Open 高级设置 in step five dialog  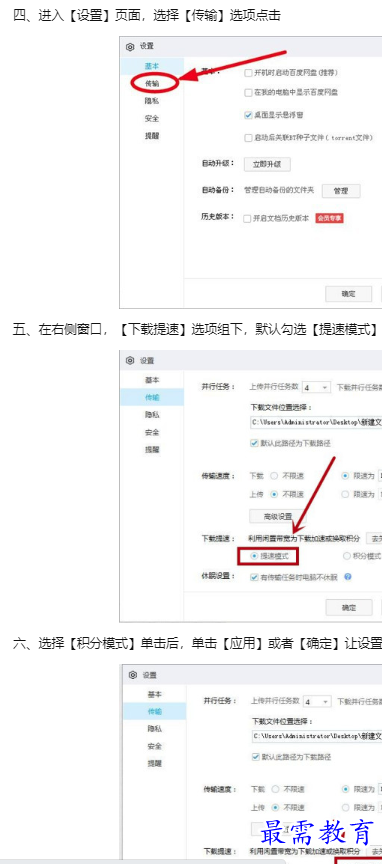(278, 517)
